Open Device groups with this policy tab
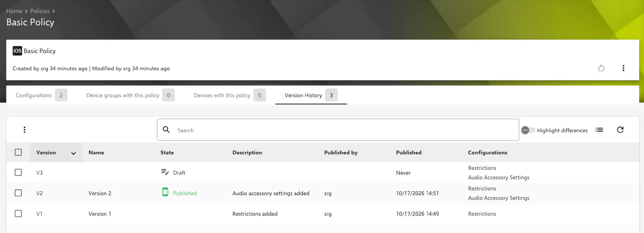The height and width of the screenshot is (233, 644). coord(130,95)
